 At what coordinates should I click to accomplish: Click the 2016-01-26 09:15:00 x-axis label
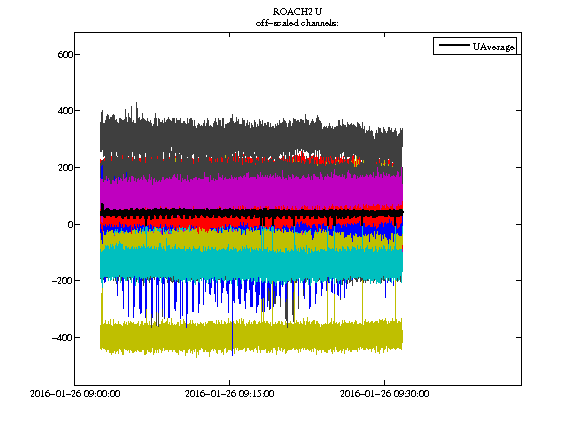(x=230, y=394)
